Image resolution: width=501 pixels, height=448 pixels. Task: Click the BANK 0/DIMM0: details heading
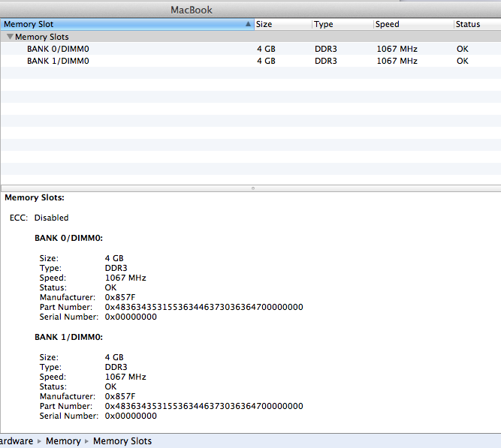point(68,238)
